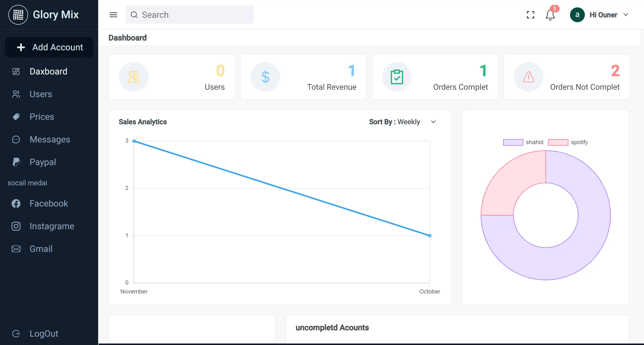This screenshot has height=345, width=644.
Task: Click the LogOut arrow icon
Action: [16, 333]
